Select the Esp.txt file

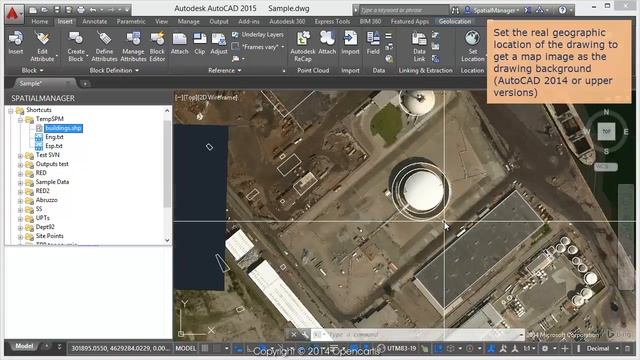54,146
